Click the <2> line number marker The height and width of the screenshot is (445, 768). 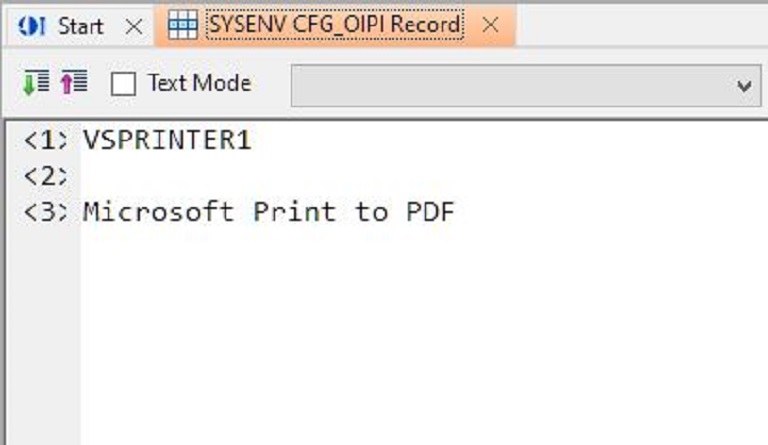[46, 176]
